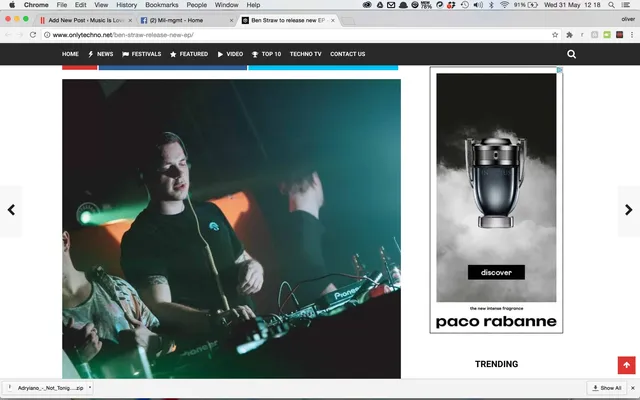640x400 pixels.
Task: Open the Edit menu
Action: (x=80, y=5)
